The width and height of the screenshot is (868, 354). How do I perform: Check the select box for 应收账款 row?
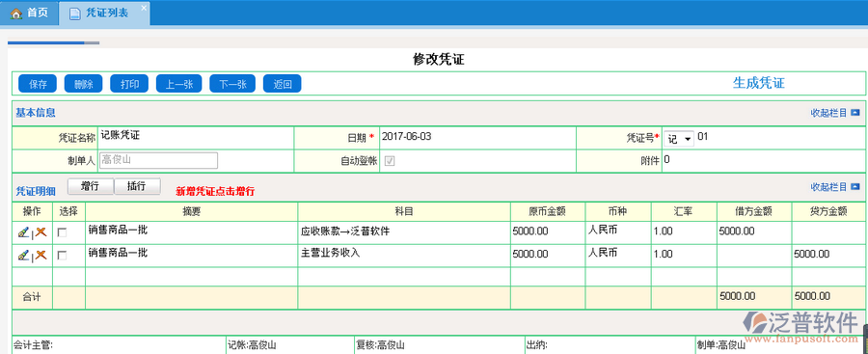[x=62, y=232]
